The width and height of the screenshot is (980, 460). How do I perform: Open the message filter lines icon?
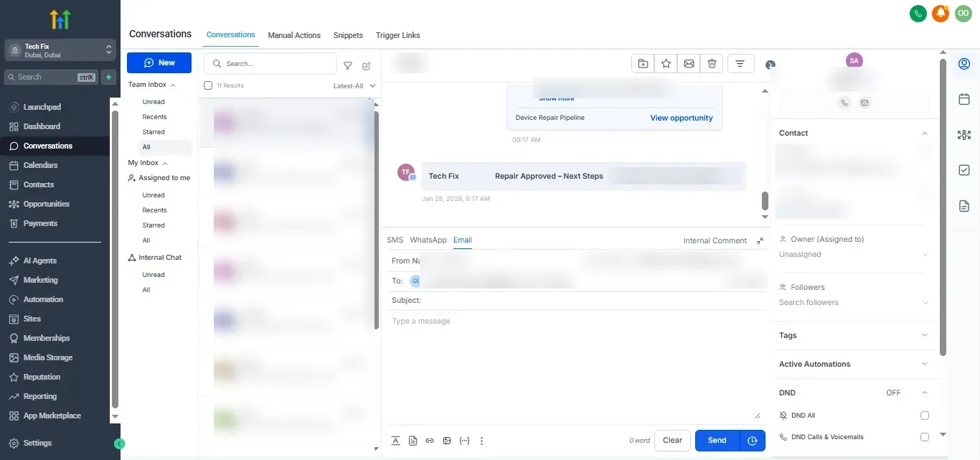point(740,64)
